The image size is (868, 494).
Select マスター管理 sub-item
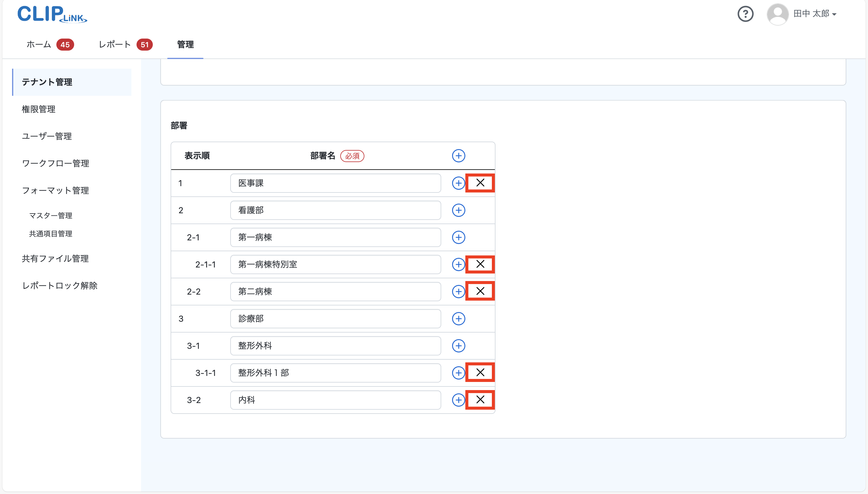coord(51,216)
